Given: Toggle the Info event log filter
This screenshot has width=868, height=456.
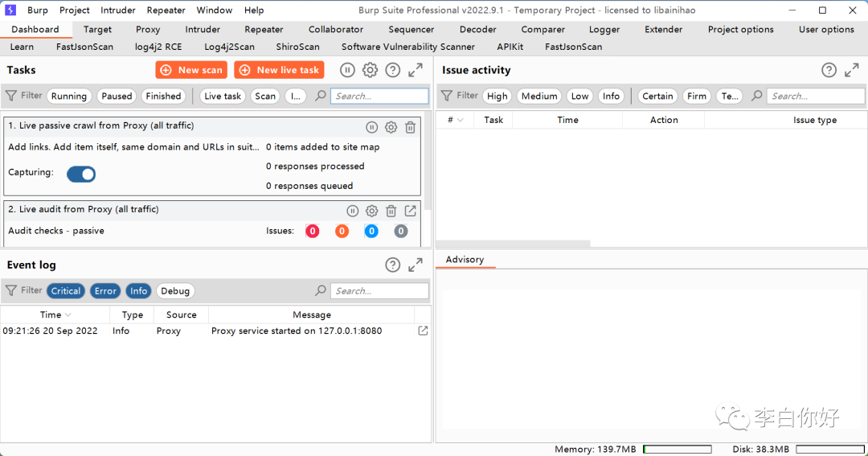Looking at the screenshot, I should pyautogui.click(x=138, y=291).
